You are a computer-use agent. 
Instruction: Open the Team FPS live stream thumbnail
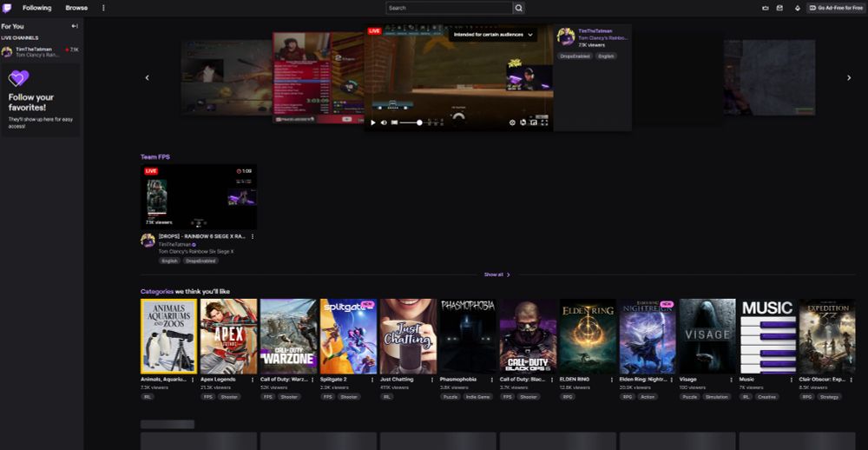point(198,196)
